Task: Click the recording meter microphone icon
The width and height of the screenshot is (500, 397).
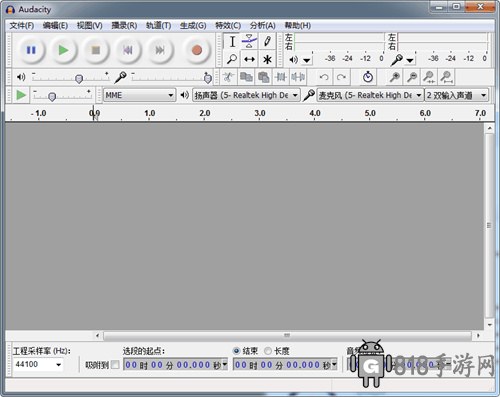Action: 397,60
